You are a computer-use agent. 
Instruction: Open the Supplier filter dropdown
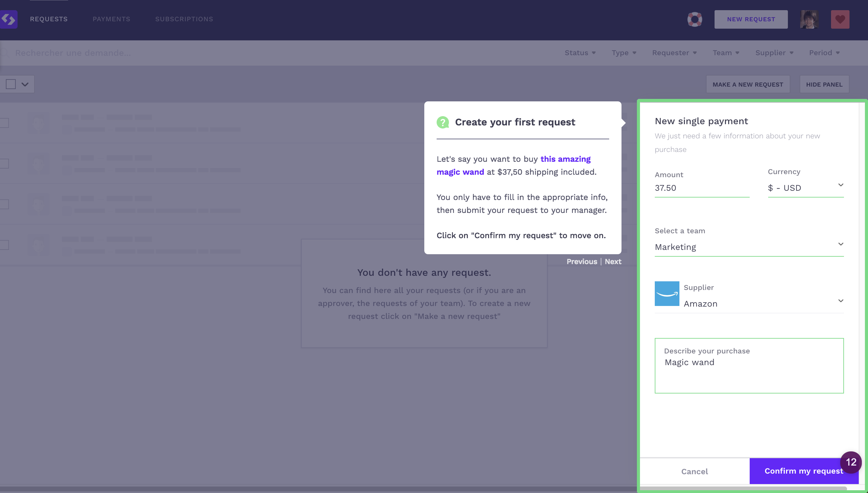(x=774, y=53)
